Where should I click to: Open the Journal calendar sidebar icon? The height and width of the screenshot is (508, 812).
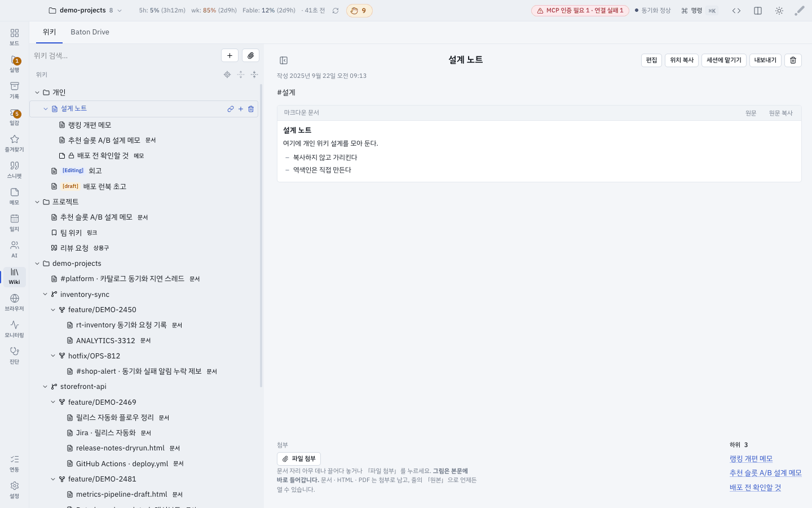15,222
